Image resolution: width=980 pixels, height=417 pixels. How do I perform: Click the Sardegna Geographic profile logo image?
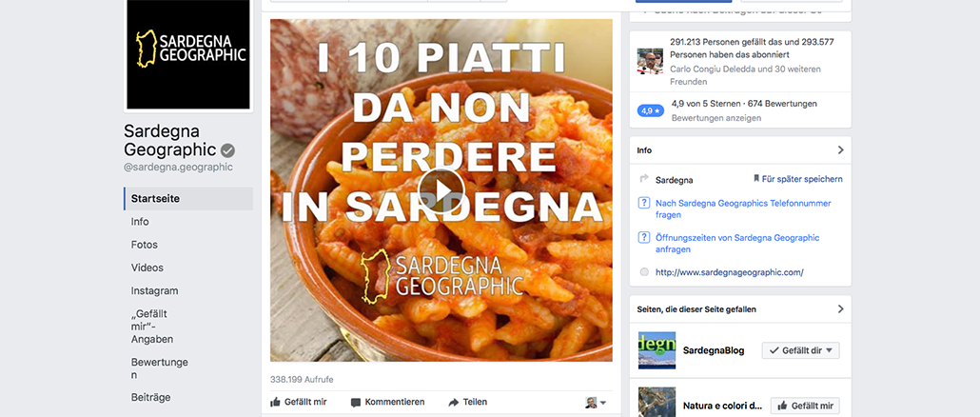pyautogui.click(x=188, y=55)
